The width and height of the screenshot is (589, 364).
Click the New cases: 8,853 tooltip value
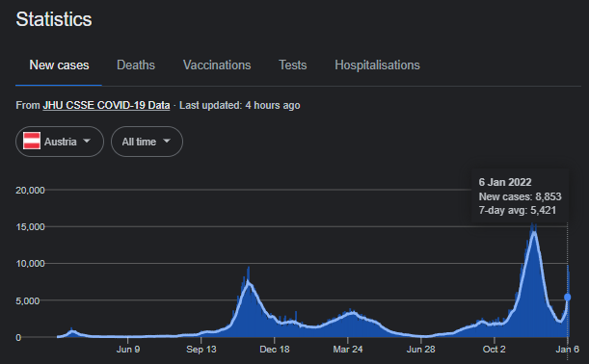[x=520, y=196]
